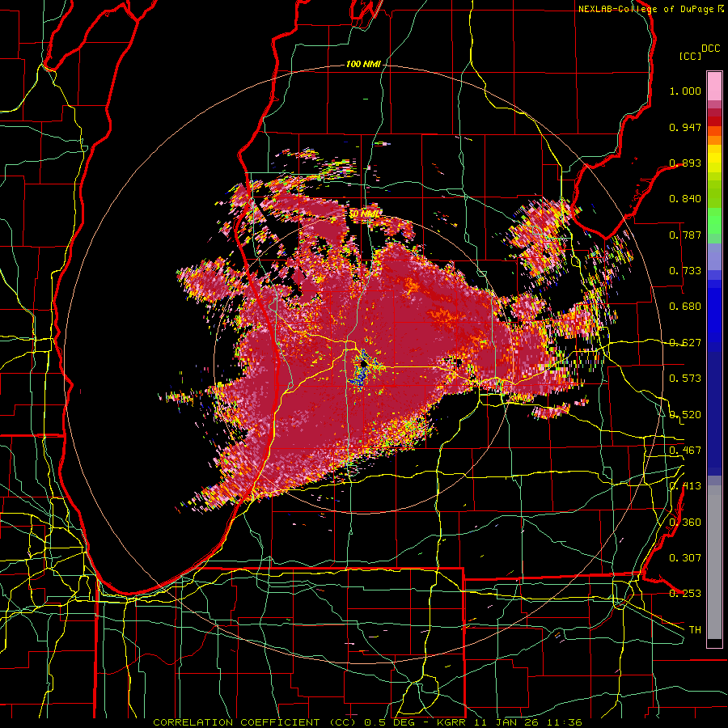Click the 100 NMI range ring label
Viewport: 728px width, 728px height.
pyautogui.click(x=363, y=64)
